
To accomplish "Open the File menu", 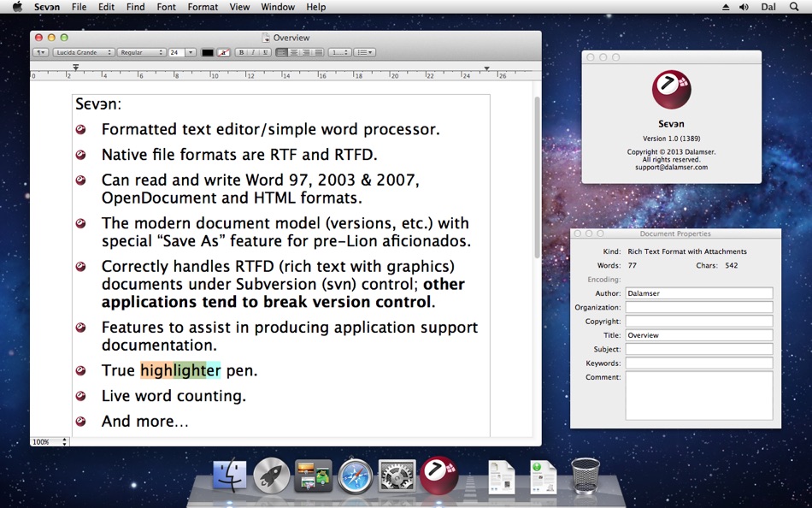I will [79, 7].
